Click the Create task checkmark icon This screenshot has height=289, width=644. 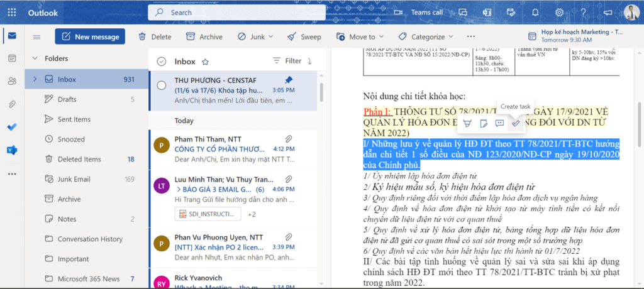coord(515,123)
